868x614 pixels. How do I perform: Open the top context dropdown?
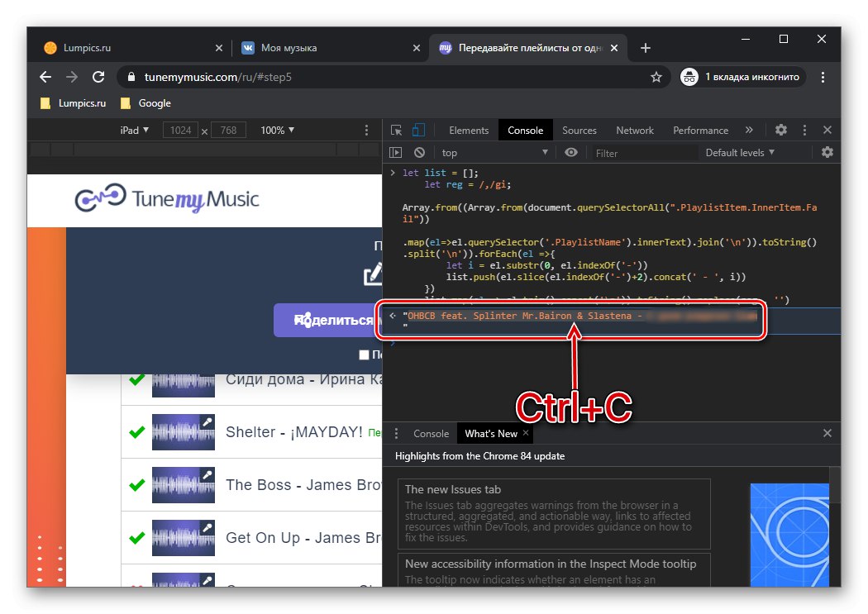(x=494, y=153)
